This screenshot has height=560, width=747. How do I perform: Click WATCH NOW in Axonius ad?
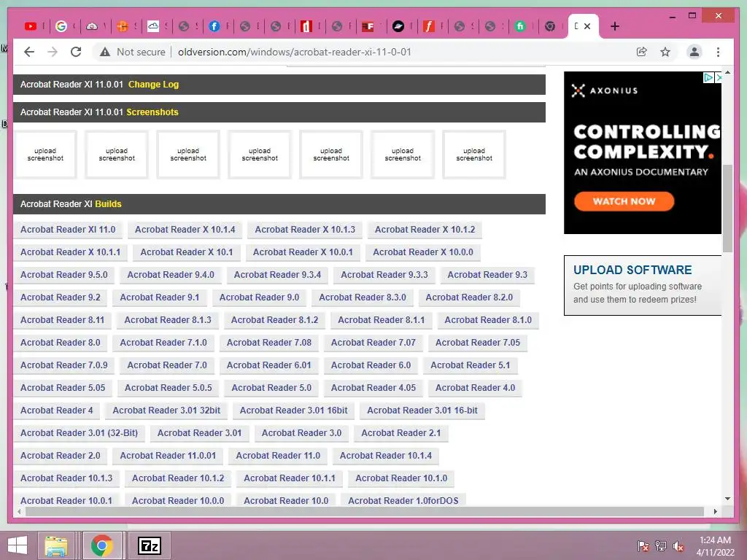[624, 201]
